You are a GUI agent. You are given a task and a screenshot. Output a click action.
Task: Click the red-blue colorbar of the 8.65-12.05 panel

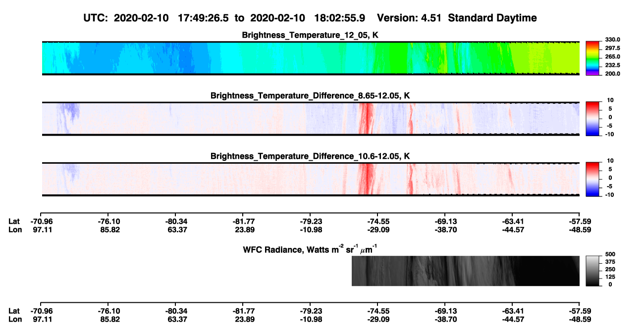click(x=593, y=119)
